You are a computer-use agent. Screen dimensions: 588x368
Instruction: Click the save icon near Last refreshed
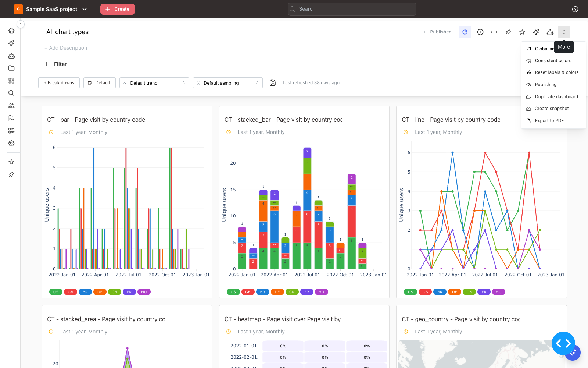tap(273, 83)
